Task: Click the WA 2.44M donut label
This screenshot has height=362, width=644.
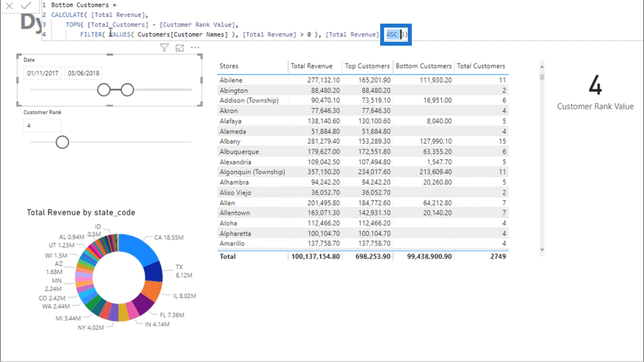Action: pos(56,306)
